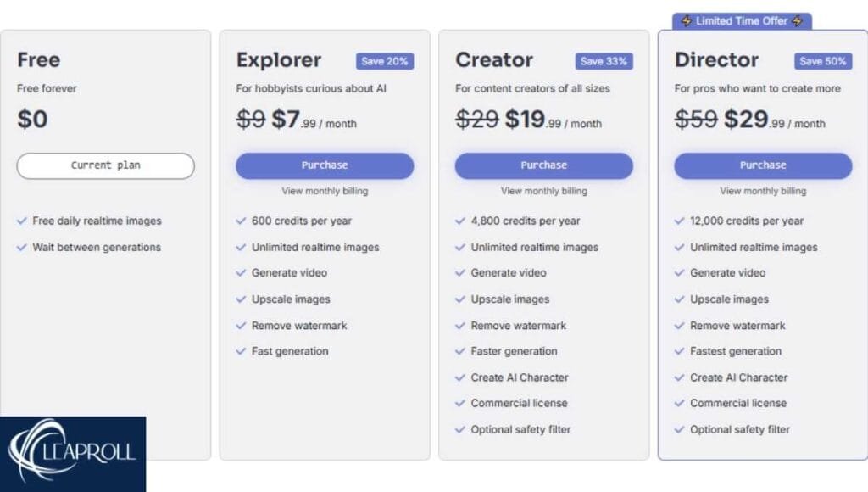Click the "Save 50%" badge on Director
The width and height of the screenshot is (868, 492).
822,61
